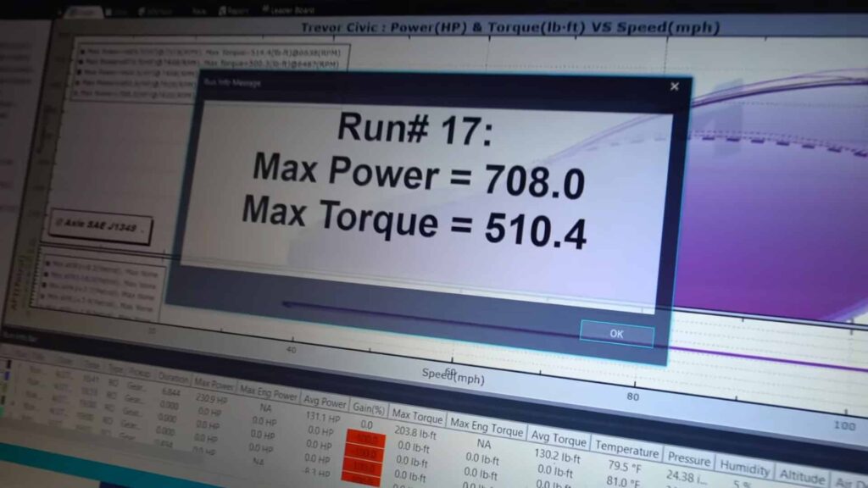
Task: Select the 130.2 lb-ft average torque cell
Action: point(556,456)
